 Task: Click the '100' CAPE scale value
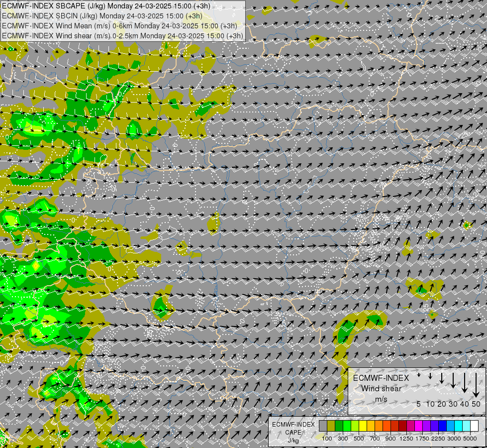tap(327, 439)
